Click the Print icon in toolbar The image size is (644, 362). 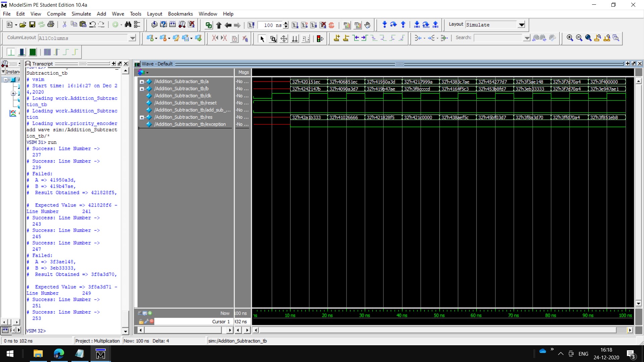(x=51, y=24)
